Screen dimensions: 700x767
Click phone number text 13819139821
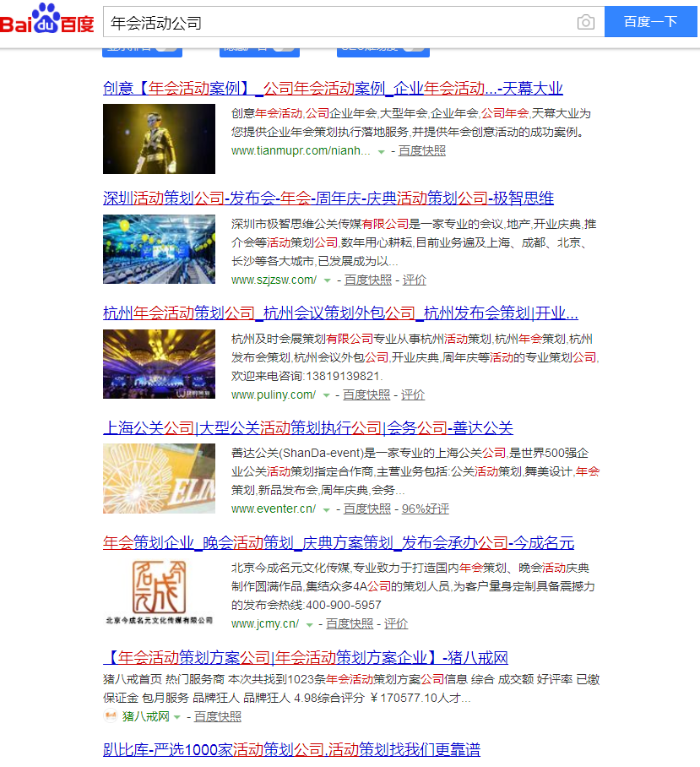pyautogui.click(x=343, y=376)
